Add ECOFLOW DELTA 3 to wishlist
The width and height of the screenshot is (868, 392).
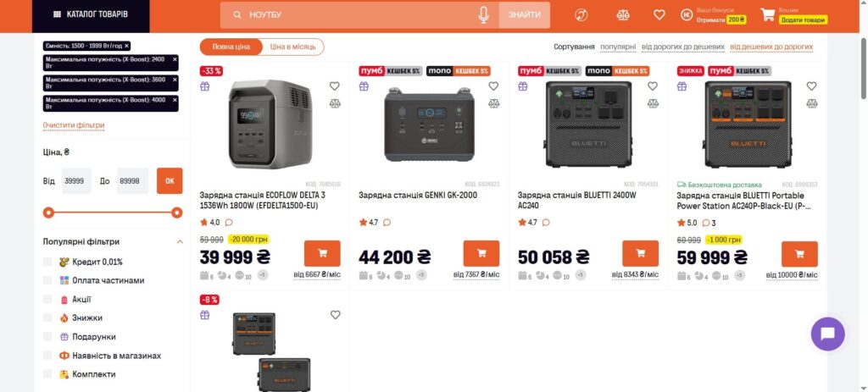point(334,86)
